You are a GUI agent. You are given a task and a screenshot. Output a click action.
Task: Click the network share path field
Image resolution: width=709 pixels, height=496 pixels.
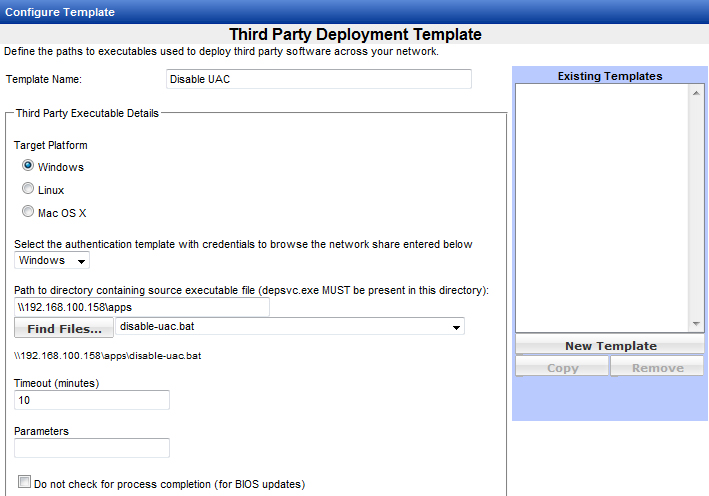(x=142, y=308)
